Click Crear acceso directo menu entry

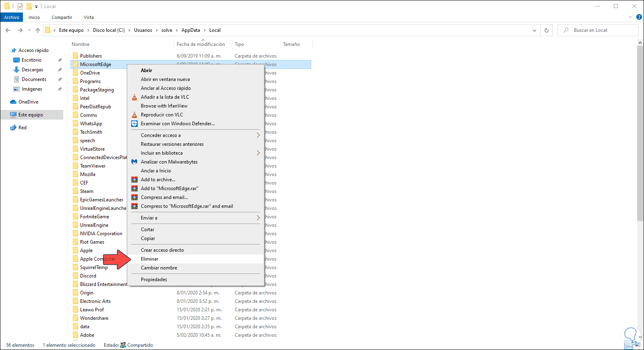pyautogui.click(x=196, y=250)
